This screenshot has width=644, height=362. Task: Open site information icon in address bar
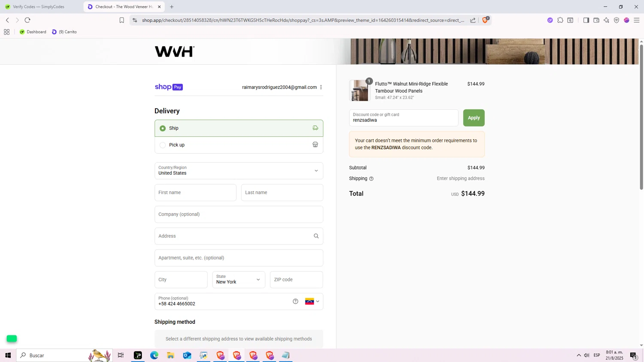(135, 20)
